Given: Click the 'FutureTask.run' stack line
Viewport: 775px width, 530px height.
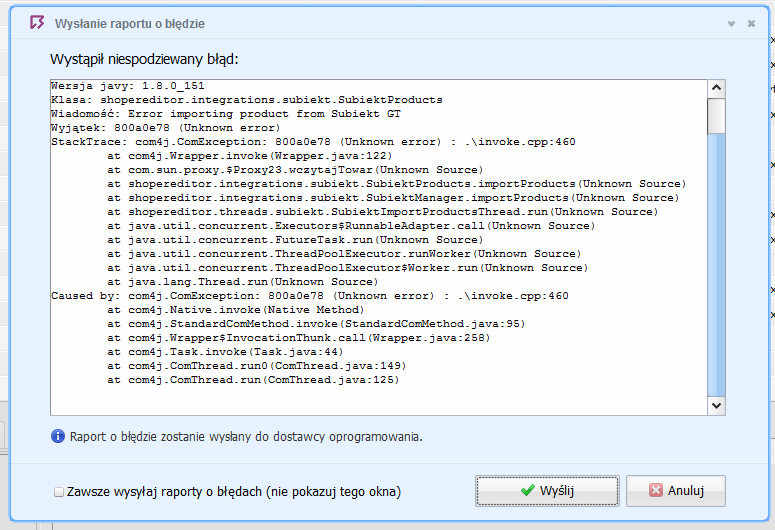Looking at the screenshot, I should point(295,240).
